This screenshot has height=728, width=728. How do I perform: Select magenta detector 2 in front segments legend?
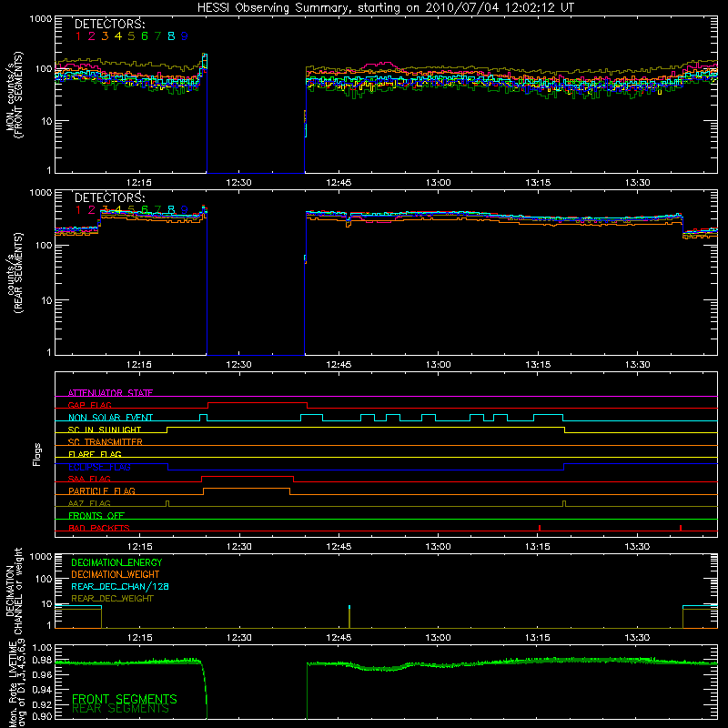tap(92, 36)
